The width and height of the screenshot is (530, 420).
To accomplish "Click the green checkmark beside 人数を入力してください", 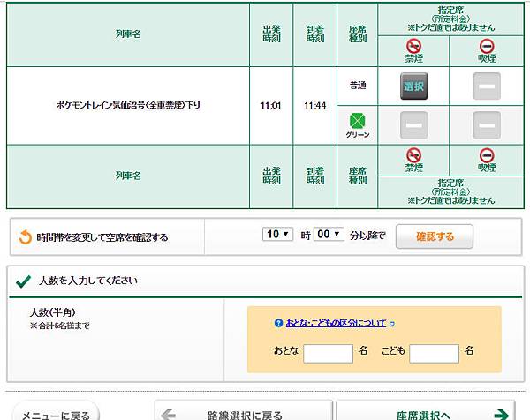I will click(x=24, y=281).
